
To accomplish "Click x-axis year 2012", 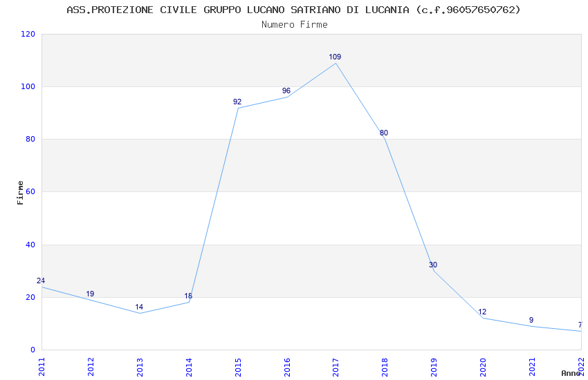I will 91,367.
